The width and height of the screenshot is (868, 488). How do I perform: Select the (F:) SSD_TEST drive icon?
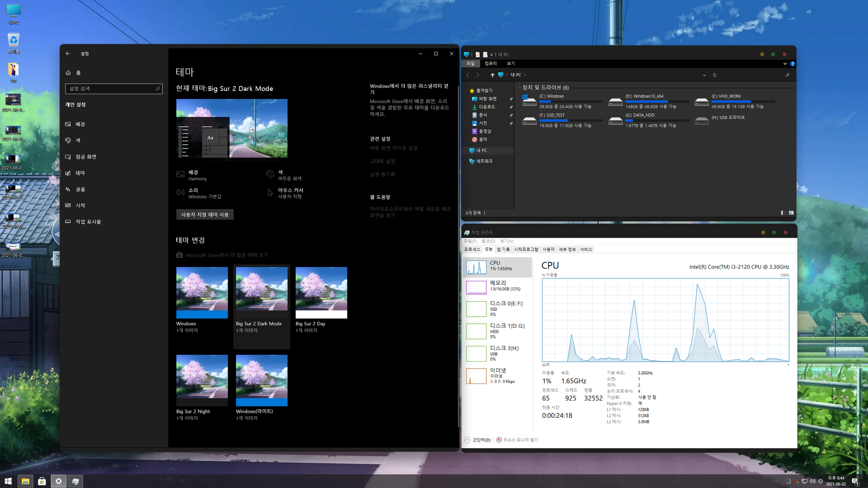(x=529, y=121)
